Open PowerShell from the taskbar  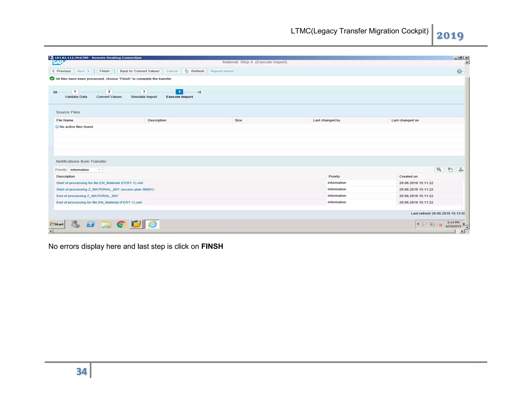[x=91, y=224]
